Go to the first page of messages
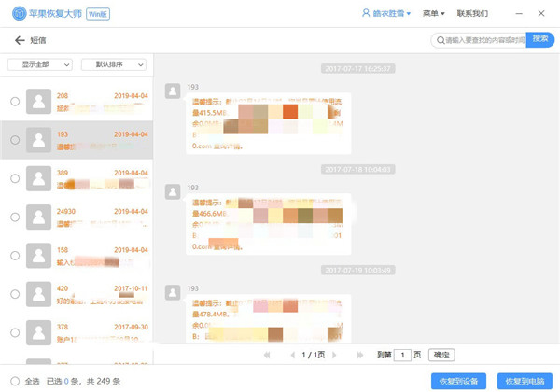Viewport: 560px width, 392px height. tap(267, 355)
